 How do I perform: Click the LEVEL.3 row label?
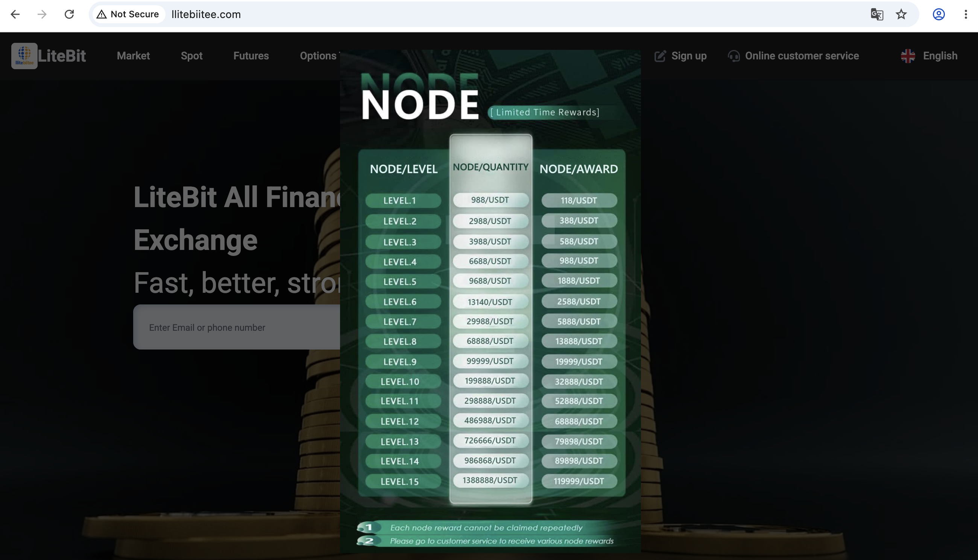[403, 242]
